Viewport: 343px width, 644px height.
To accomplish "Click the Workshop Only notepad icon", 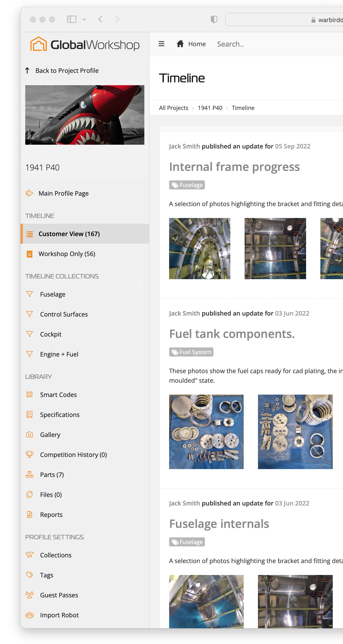I will pyautogui.click(x=30, y=254).
